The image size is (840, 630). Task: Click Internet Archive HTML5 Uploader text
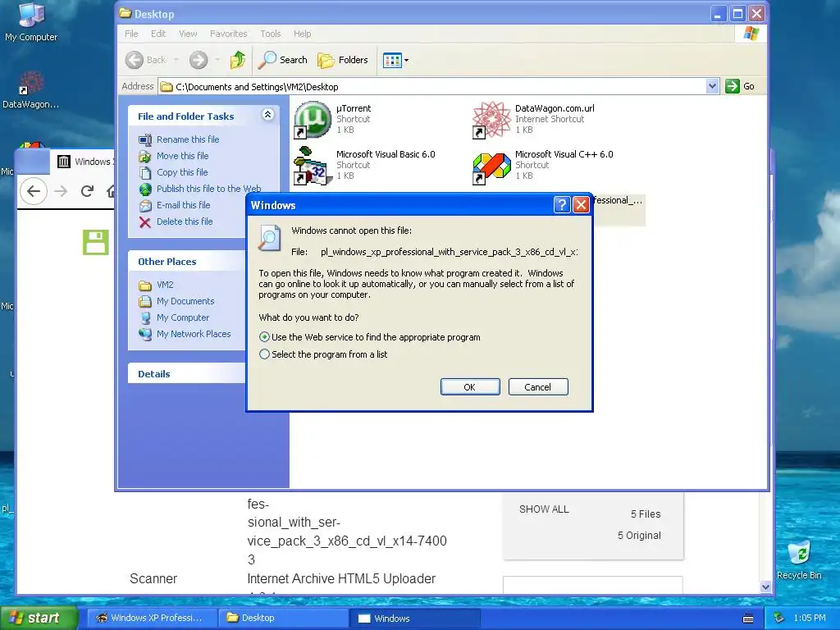(341, 579)
